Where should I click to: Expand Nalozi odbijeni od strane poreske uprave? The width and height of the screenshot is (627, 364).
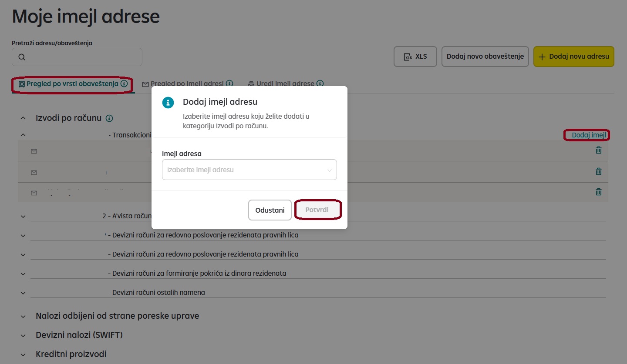tap(23, 316)
